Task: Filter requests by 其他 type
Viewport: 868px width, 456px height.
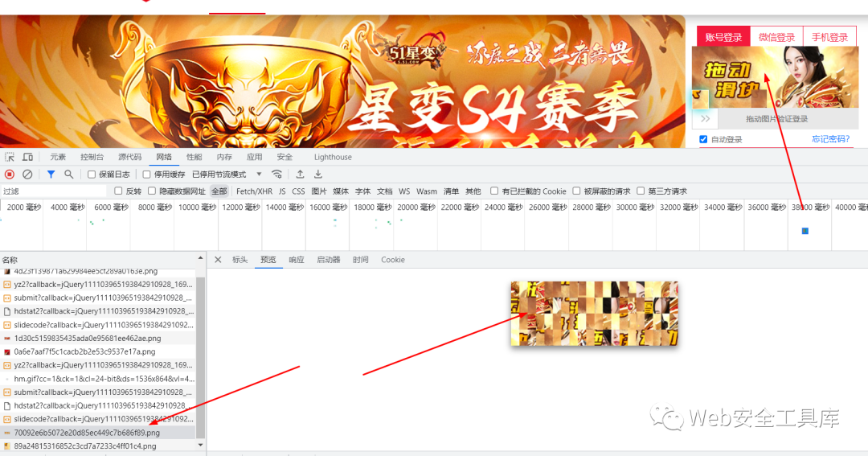Action: point(473,191)
